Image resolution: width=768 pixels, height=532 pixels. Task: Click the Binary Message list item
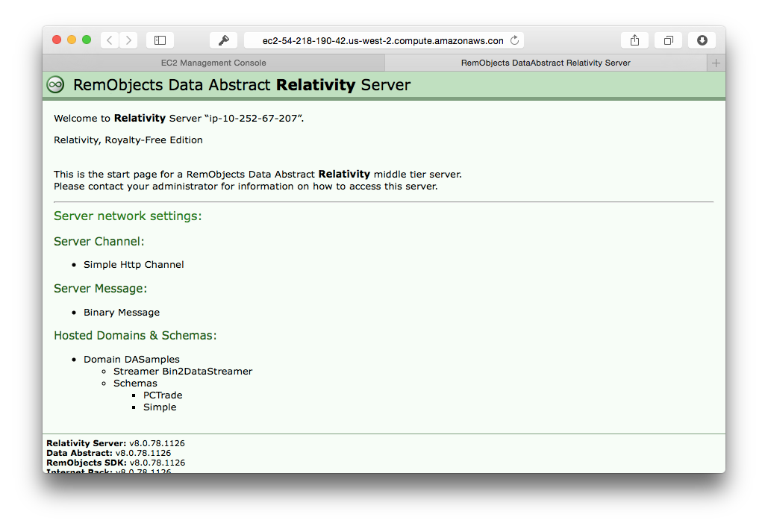122,313
